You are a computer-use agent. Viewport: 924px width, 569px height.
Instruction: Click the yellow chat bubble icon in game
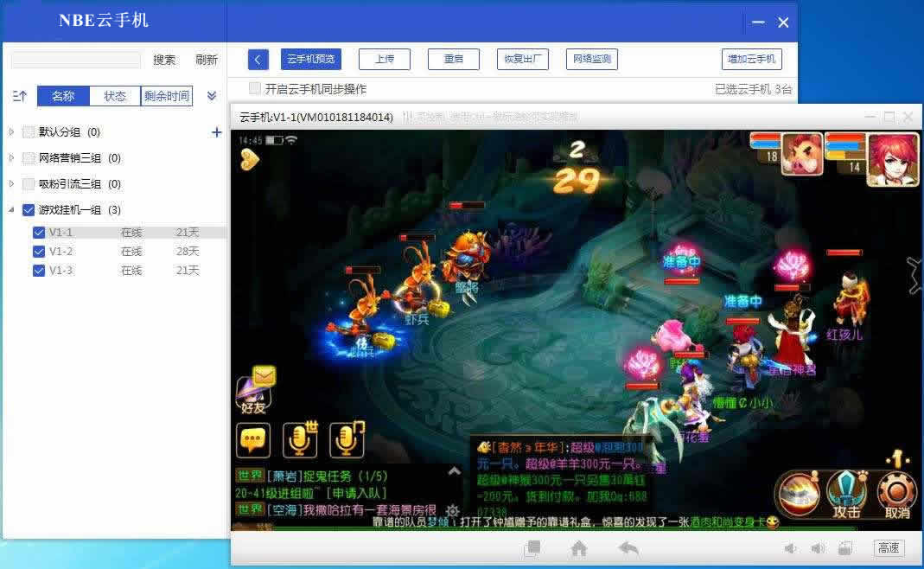(253, 440)
